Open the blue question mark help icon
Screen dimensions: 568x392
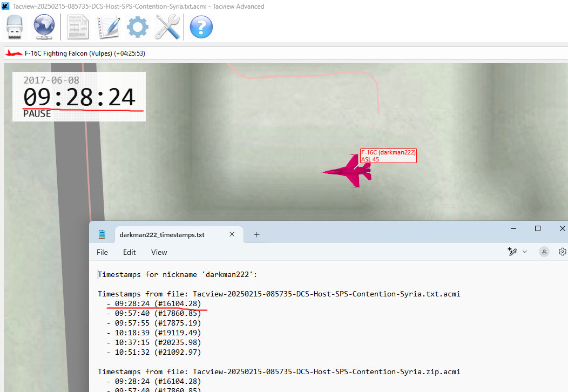[x=201, y=27]
